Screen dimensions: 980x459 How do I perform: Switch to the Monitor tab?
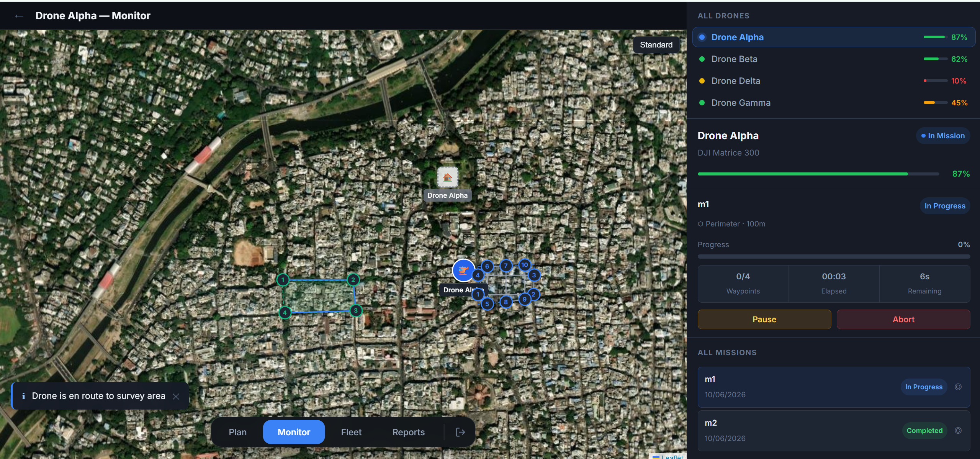point(294,432)
